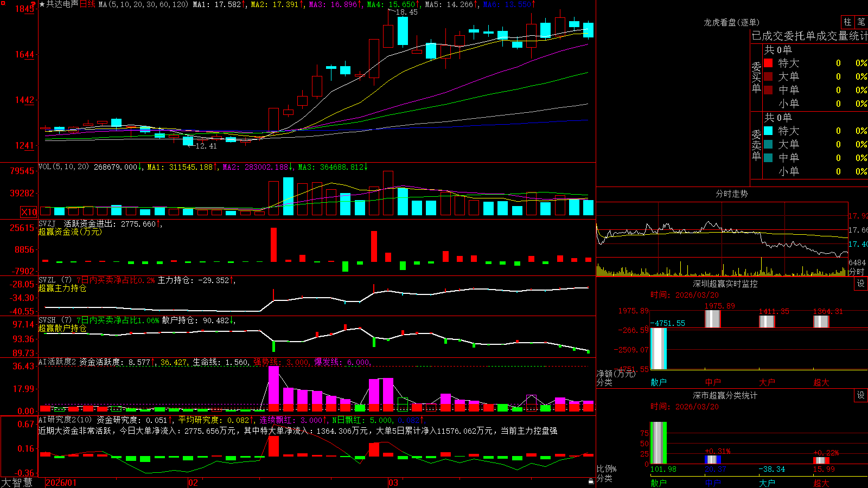The height and width of the screenshot is (488, 868).
Task: Click 中户 category in 深市超赢分类统计
Action: 713,483
